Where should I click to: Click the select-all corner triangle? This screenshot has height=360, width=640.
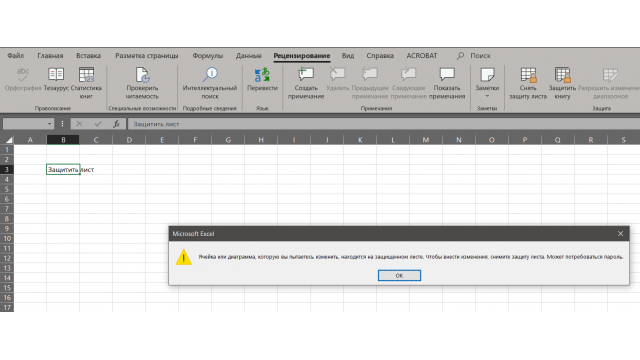click(x=9, y=140)
